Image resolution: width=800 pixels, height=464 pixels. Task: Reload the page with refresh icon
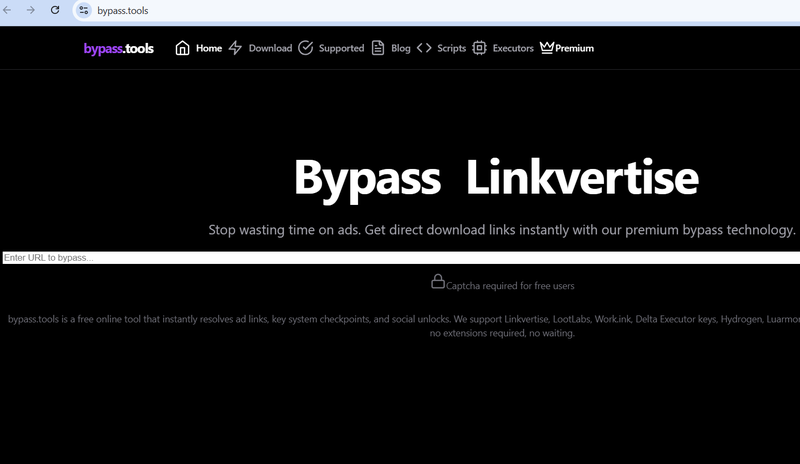(x=55, y=10)
